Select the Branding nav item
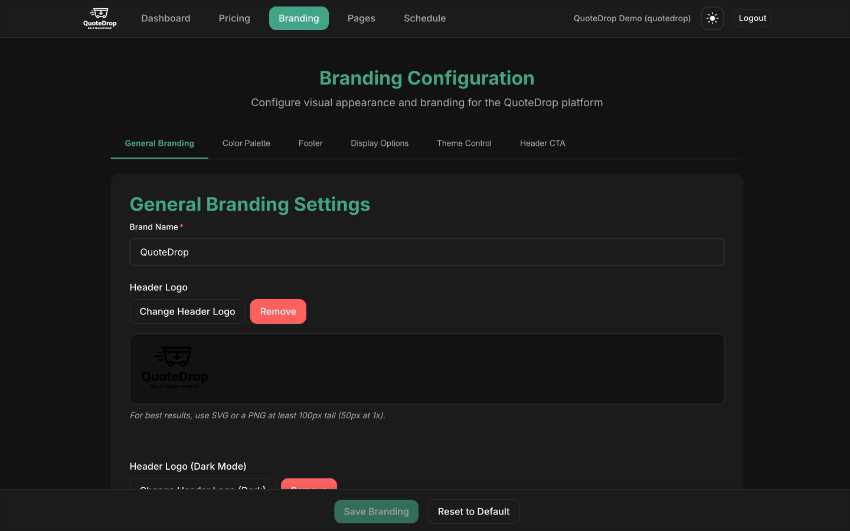 (299, 18)
